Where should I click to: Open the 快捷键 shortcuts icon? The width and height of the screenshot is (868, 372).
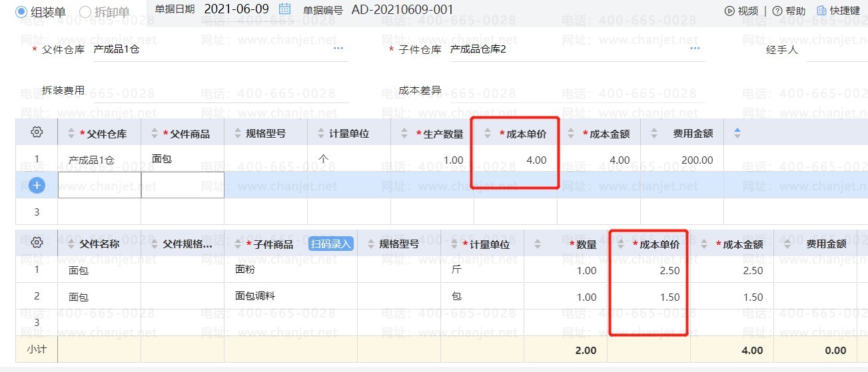pos(821,11)
